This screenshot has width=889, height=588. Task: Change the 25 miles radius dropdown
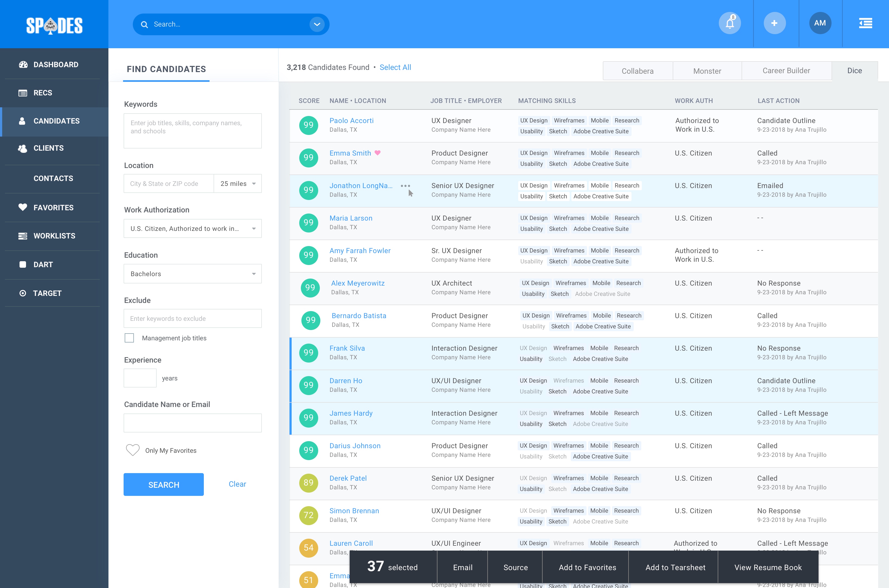point(237,183)
